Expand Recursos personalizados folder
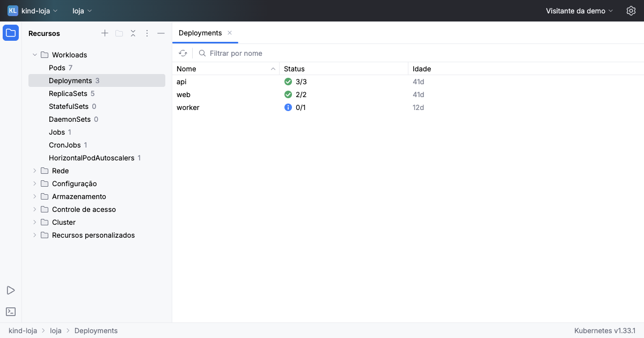This screenshot has width=644, height=338. click(35, 235)
